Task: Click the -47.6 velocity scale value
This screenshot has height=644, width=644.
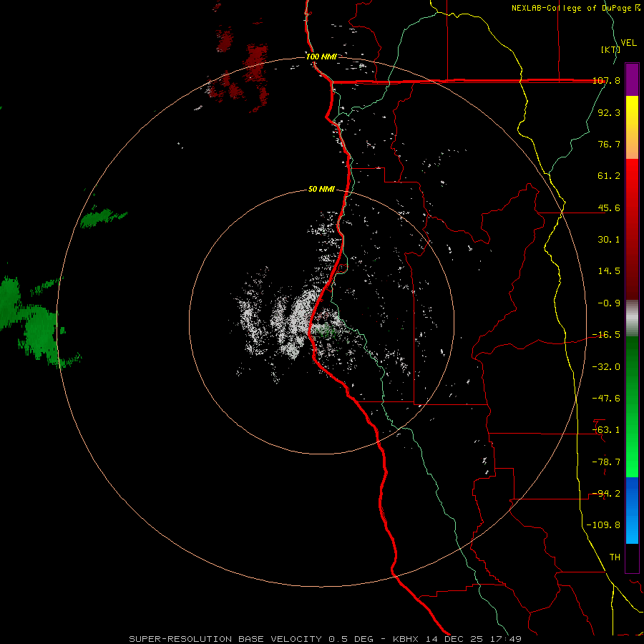Action: click(607, 399)
